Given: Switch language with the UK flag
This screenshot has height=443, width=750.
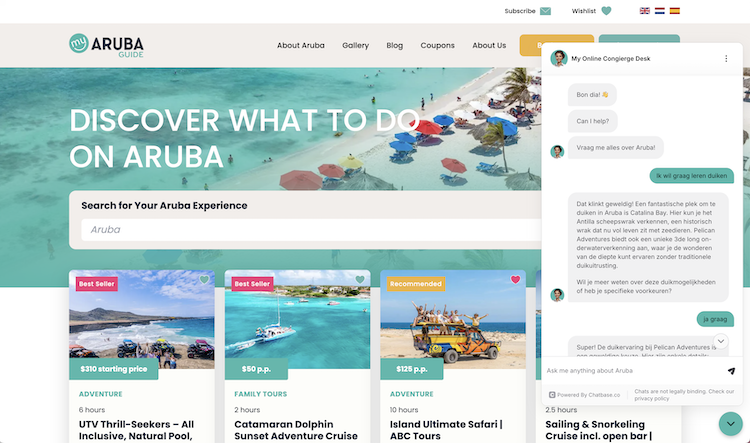Looking at the screenshot, I should [645, 11].
